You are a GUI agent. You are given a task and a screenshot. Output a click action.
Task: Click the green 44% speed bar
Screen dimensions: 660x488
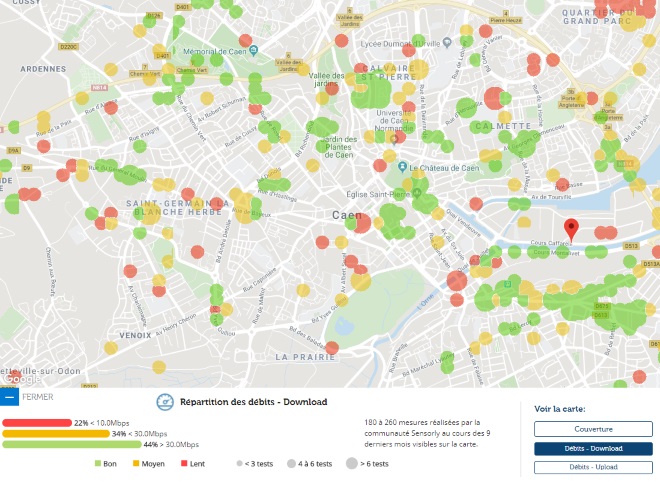point(72,444)
